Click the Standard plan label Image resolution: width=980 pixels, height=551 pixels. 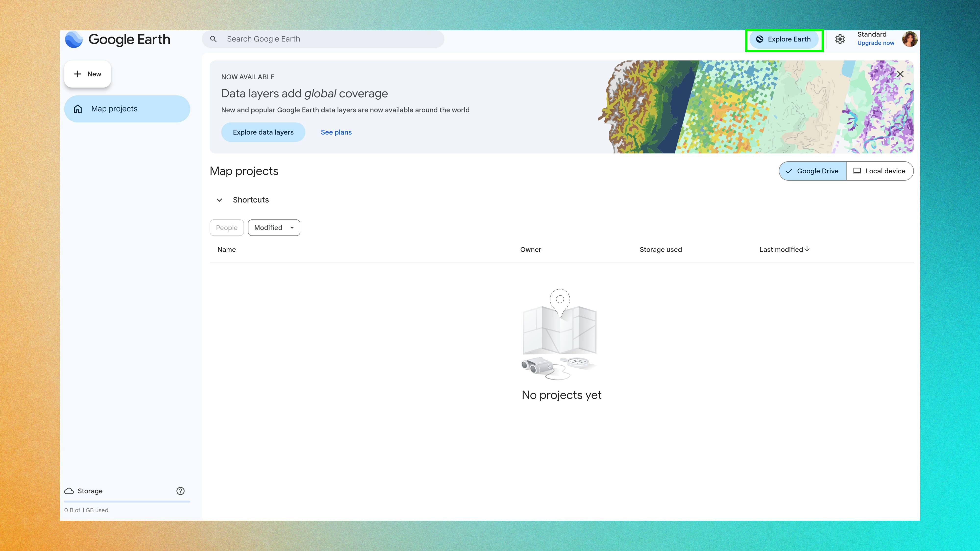point(872,34)
